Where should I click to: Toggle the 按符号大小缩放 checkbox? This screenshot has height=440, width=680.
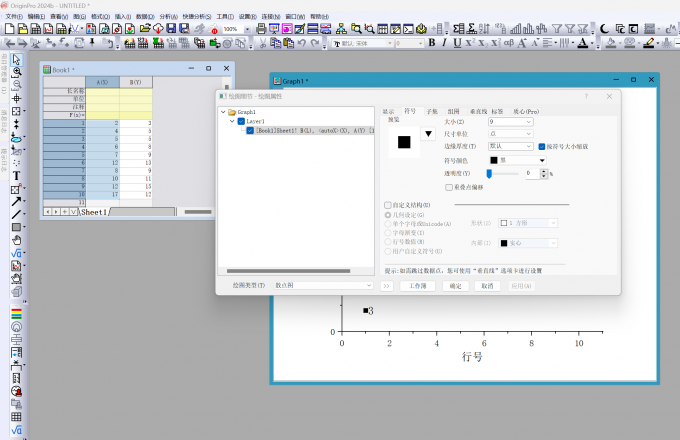pos(542,147)
